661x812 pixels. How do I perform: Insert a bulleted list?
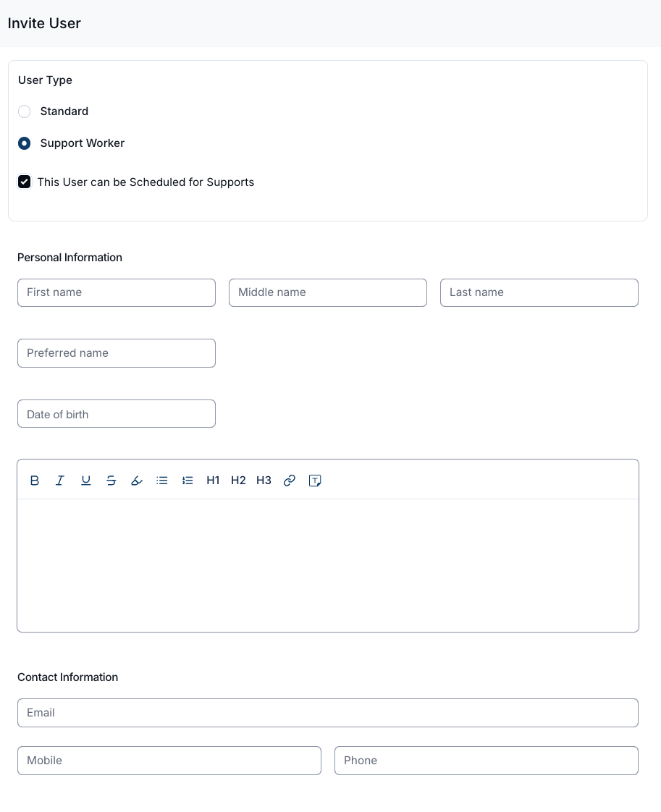[x=162, y=481]
